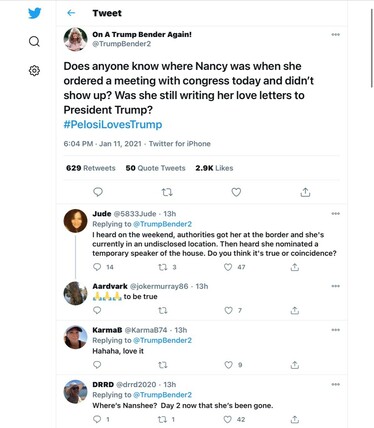Retweet Jude's reply showing 3 retweets
Viewport: 374px width, 428px height.
pyautogui.click(x=163, y=267)
